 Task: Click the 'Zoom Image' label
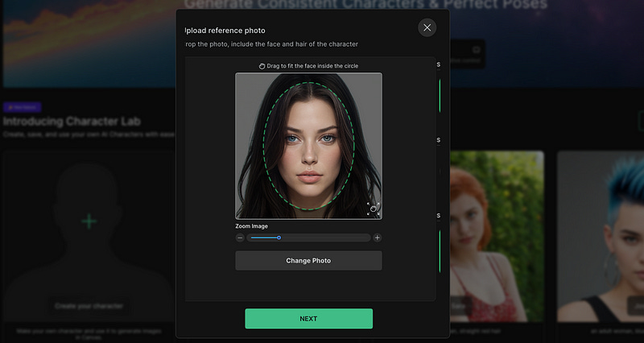pyautogui.click(x=251, y=226)
